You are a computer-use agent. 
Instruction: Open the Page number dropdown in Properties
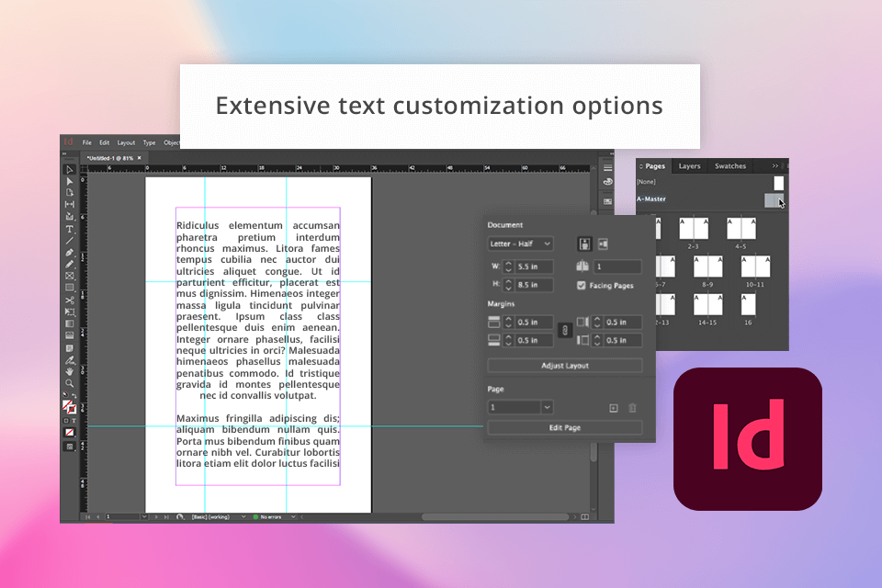click(x=547, y=407)
